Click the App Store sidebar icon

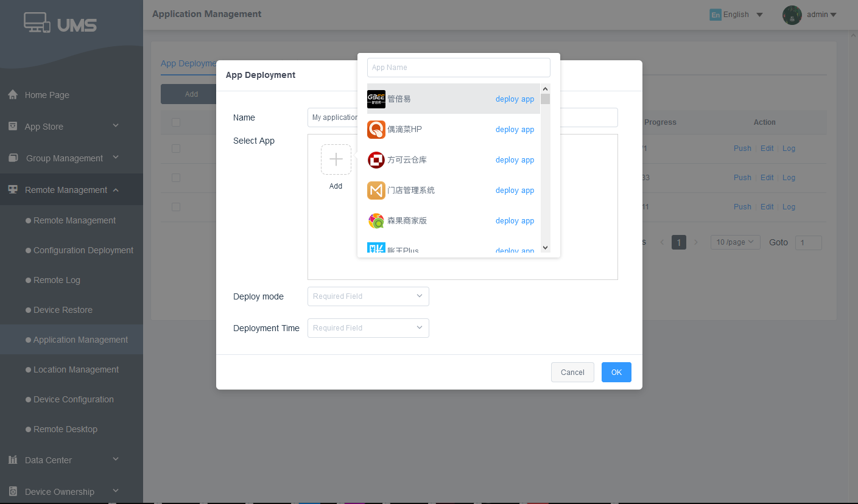click(x=13, y=126)
